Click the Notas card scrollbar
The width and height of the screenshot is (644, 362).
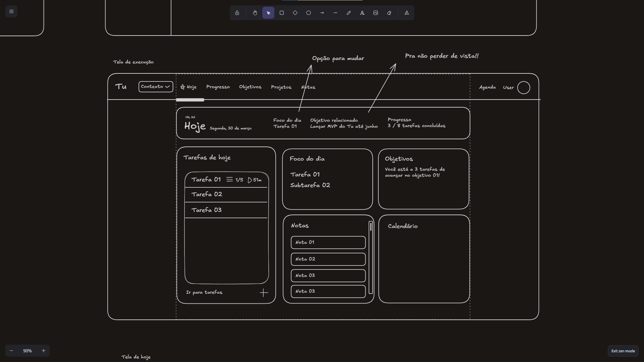click(x=371, y=257)
